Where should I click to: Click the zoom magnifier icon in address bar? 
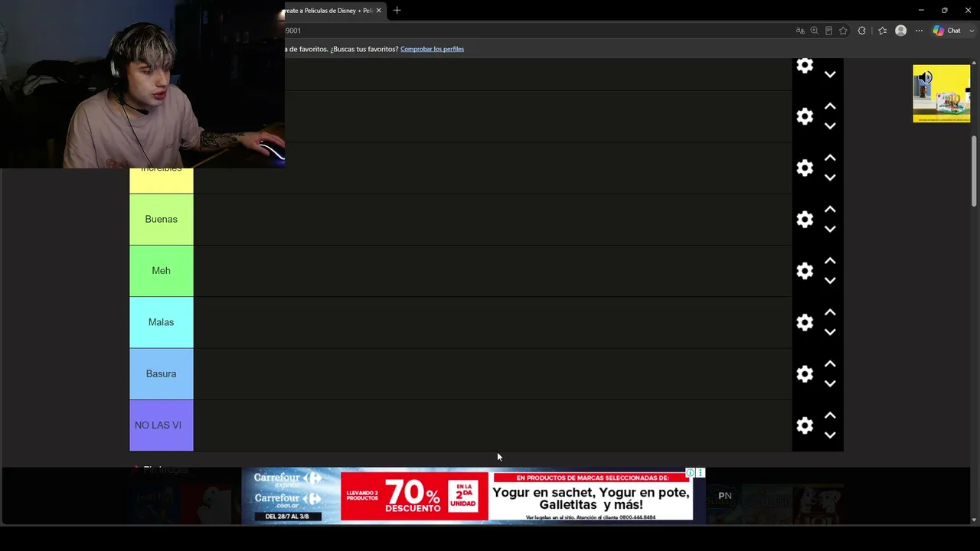(814, 31)
